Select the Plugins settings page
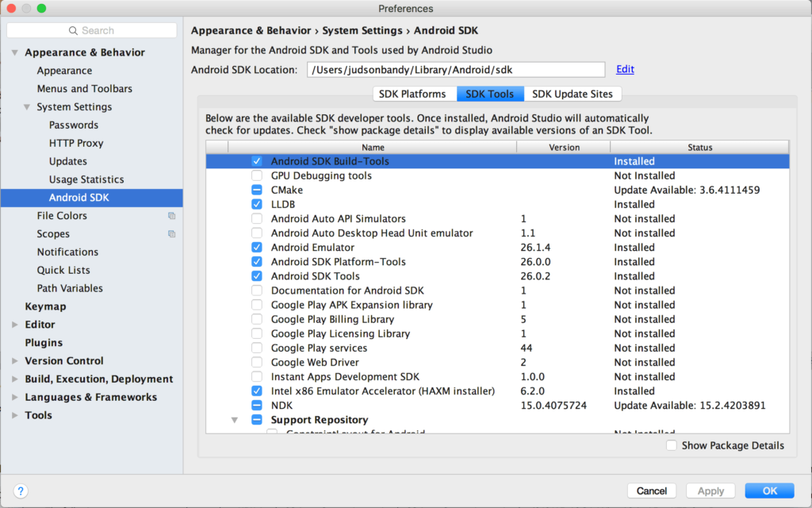The image size is (812, 508). point(44,343)
